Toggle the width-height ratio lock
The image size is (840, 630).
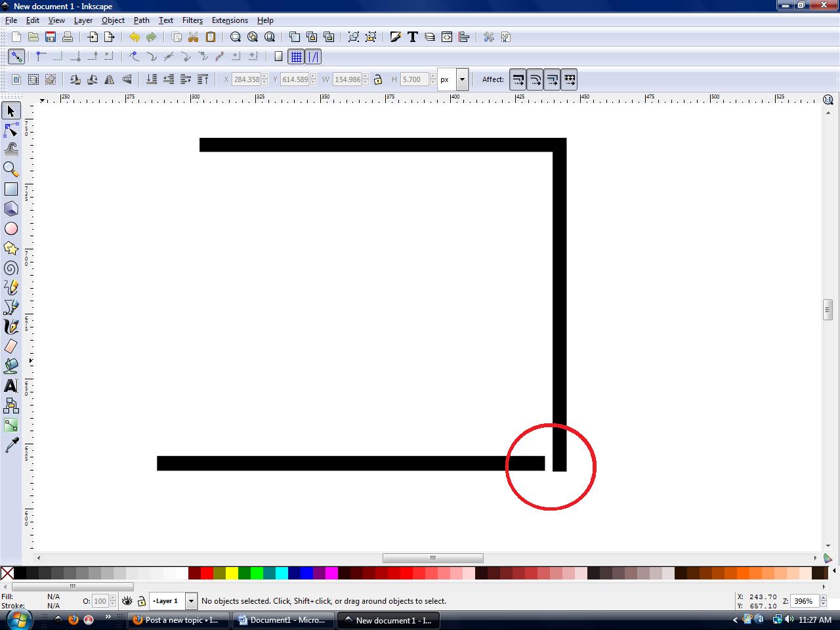pyautogui.click(x=378, y=79)
